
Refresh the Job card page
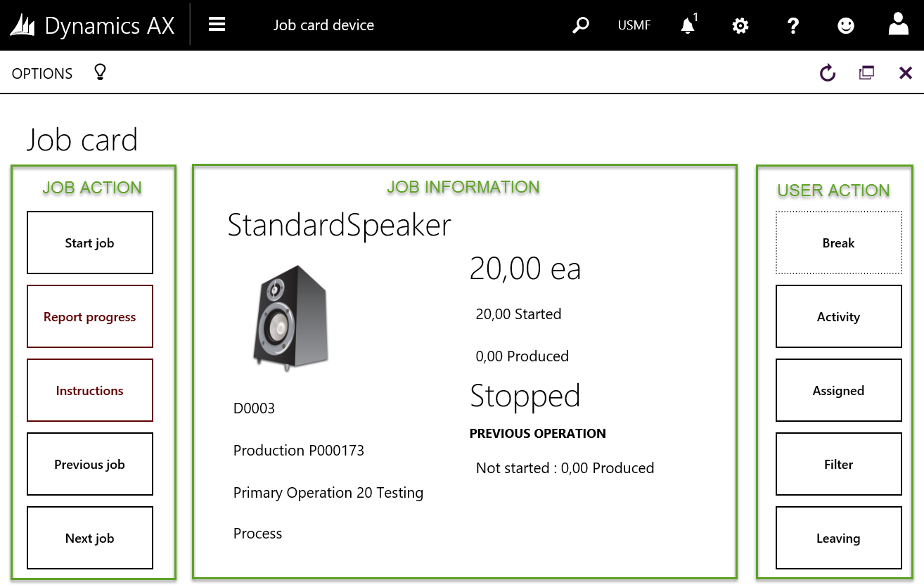click(828, 72)
